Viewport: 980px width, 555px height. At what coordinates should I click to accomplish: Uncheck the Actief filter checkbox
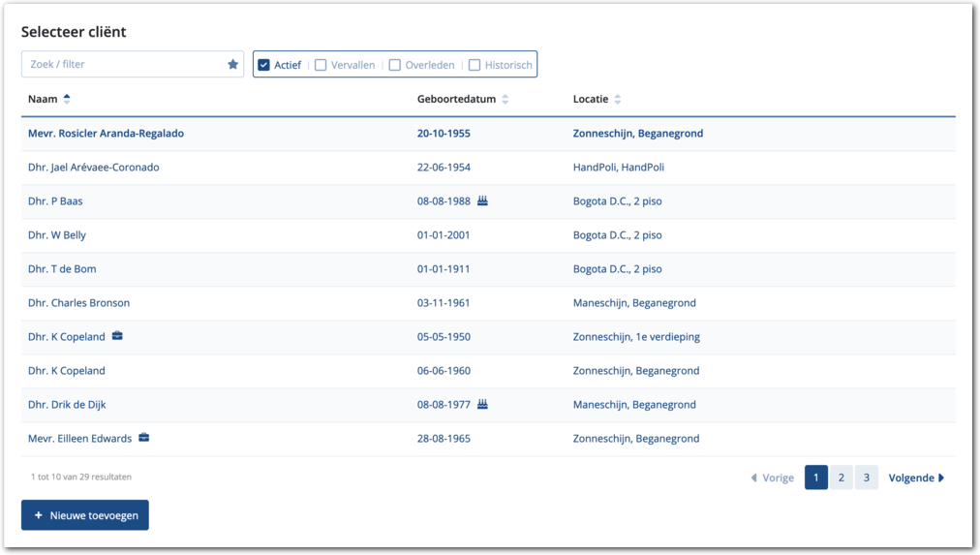coord(263,66)
